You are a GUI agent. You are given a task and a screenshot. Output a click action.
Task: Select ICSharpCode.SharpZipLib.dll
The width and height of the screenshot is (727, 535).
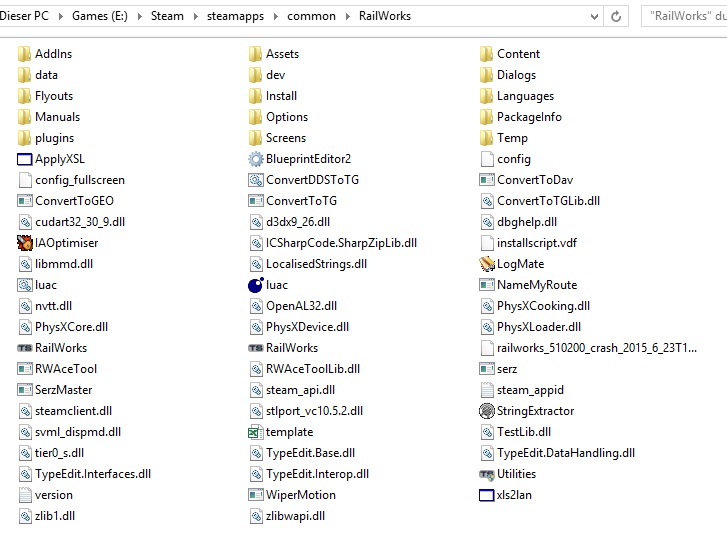click(332, 243)
